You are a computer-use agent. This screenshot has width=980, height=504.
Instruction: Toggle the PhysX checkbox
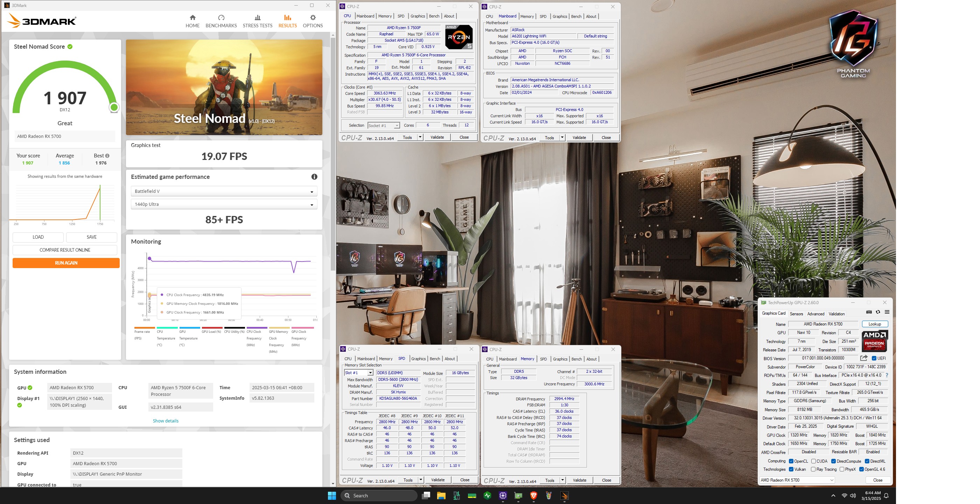pyautogui.click(x=842, y=469)
